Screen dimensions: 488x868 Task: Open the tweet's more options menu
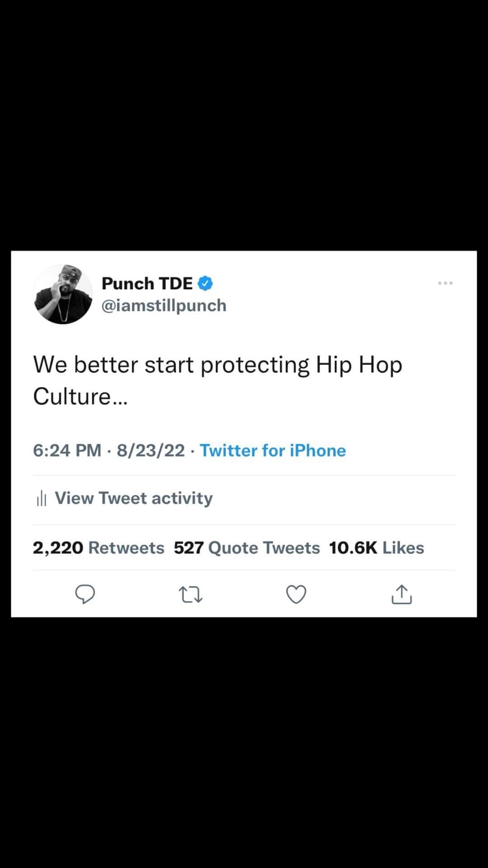[445, 283]
